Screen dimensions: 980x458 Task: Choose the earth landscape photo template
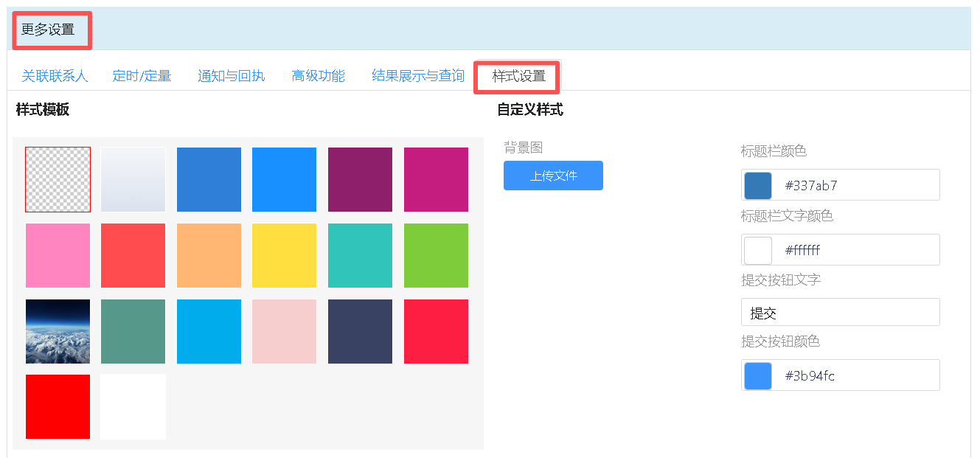(58, 331)
